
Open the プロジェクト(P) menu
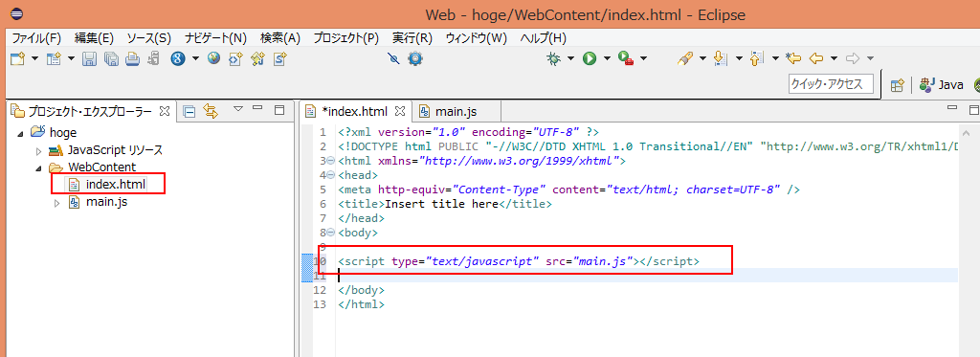(346, 38)
